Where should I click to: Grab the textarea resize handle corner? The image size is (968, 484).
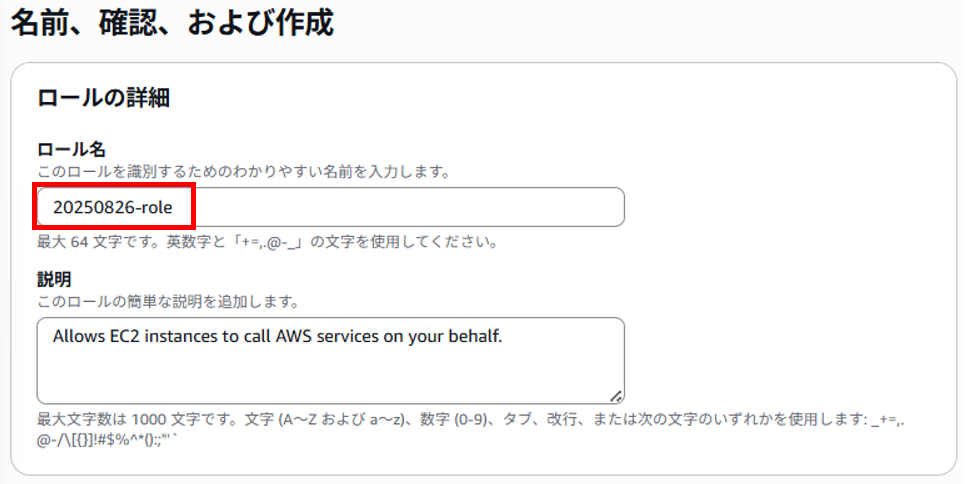tap(616, 396)
